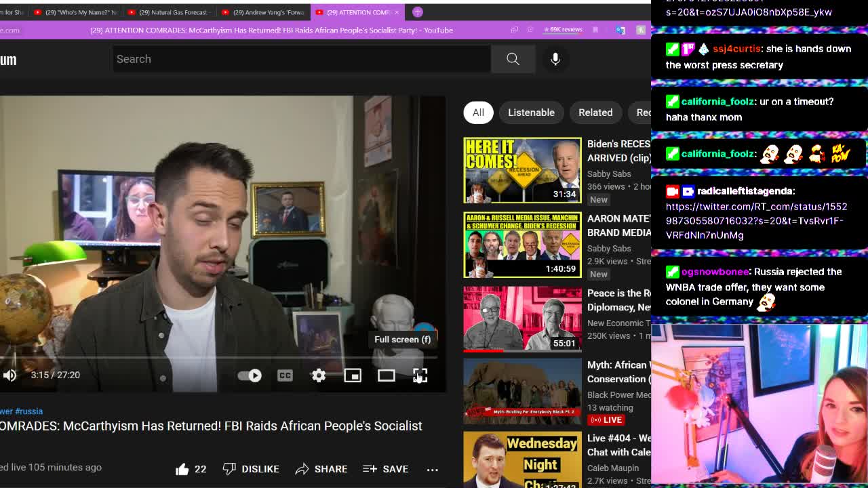
Task: Open the #russia hashtag link
Action: [x=29, y=411]
